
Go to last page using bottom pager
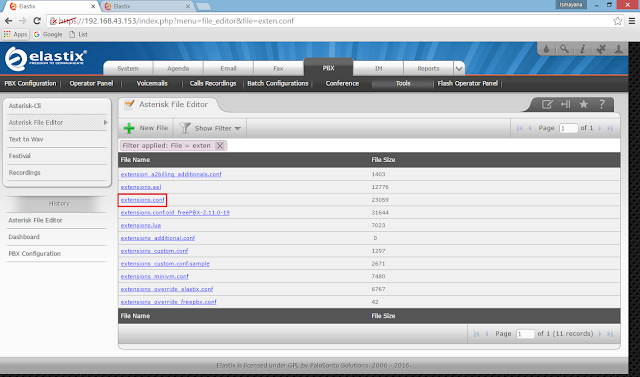click(610, 334)
